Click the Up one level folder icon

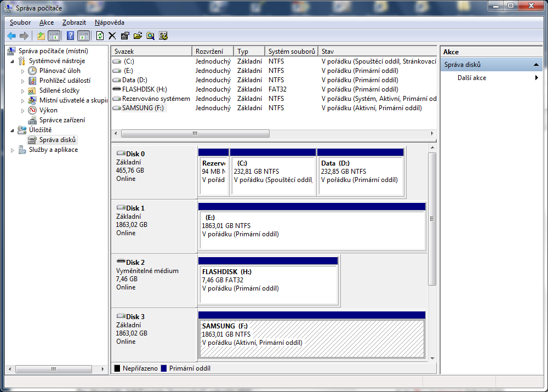point(41,36)
